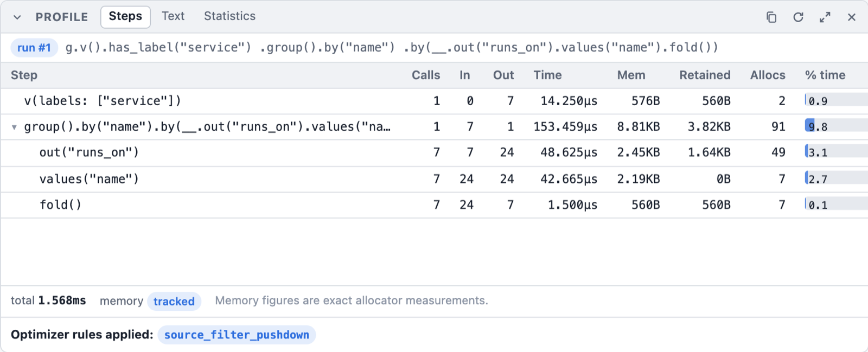Image resolution: width=868 pixels, height=352 pixels.
Task: Click the Calls column header
Action: point(426,75)
